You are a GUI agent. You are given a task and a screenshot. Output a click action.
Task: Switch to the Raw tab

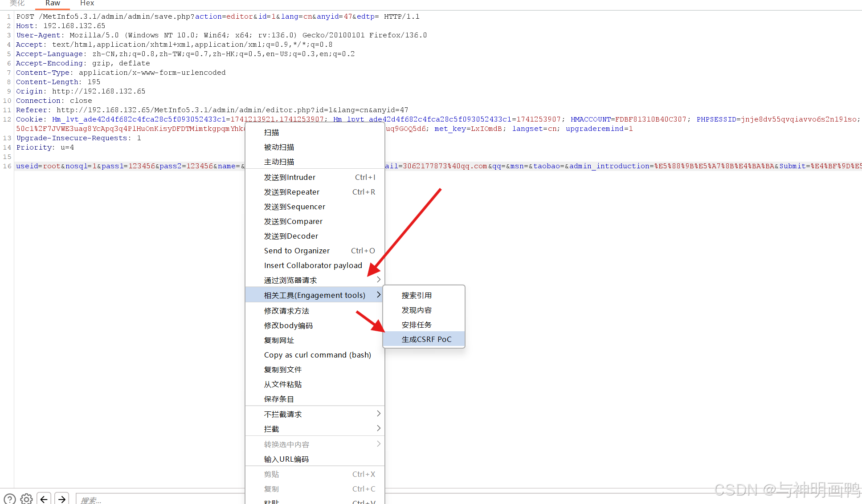[x=53, y=4]
